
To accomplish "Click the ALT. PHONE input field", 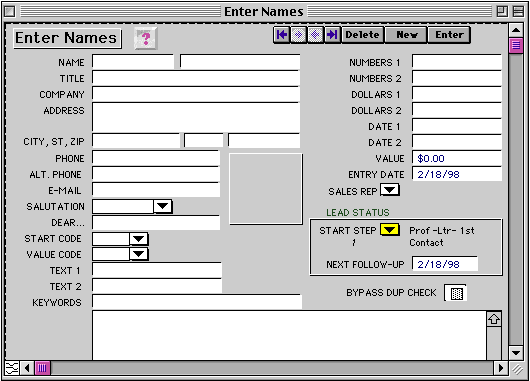I will [x=156, y=174].
